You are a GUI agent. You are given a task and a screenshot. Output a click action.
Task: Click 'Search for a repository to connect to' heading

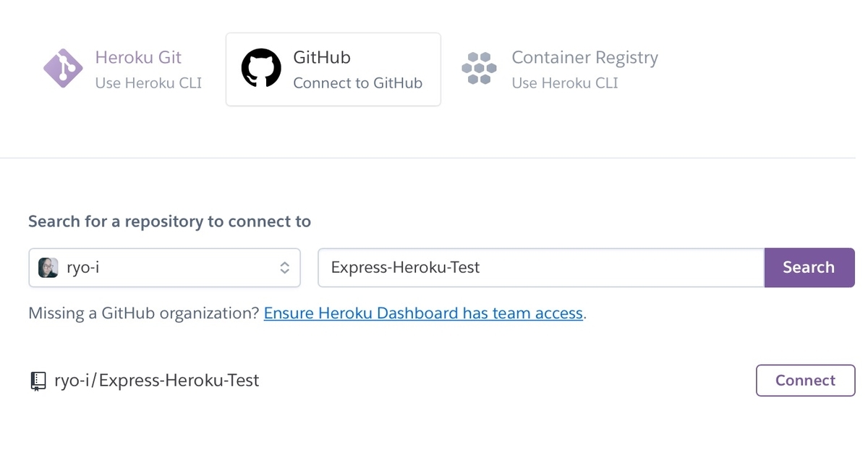click(x=170, y=221)
